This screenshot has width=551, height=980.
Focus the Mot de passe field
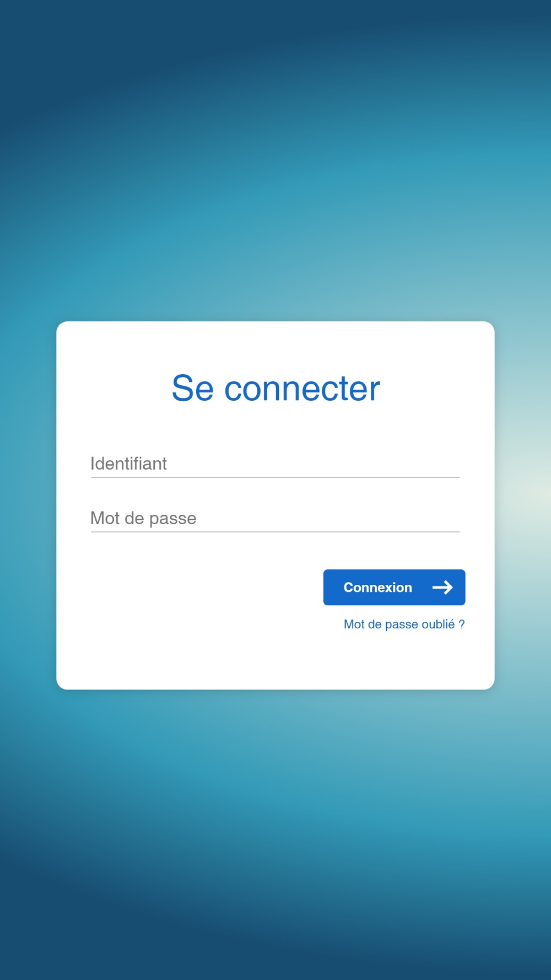(275, 518)
